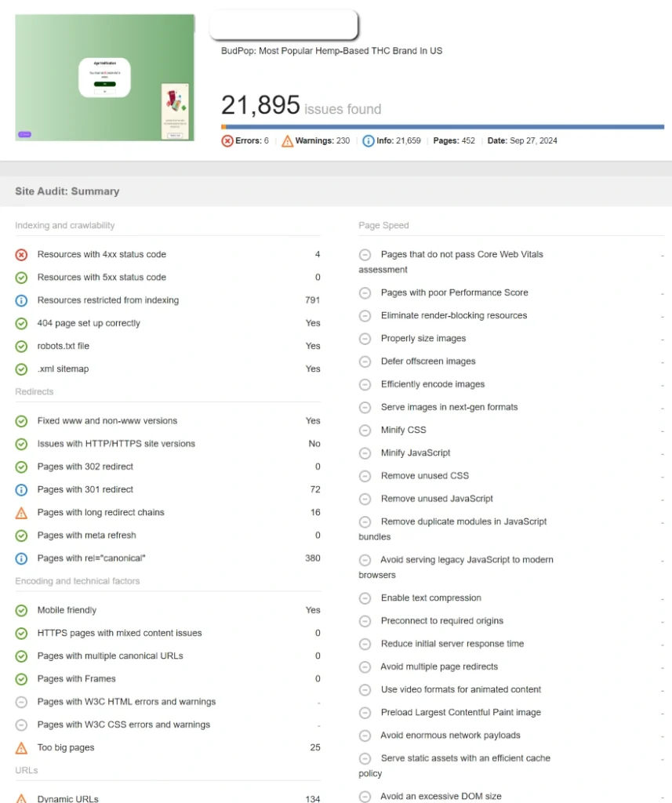Viewport: 672px width, 803px height.
Task: Click the warning icon beside Dynamic URLs
Action: tap(21, 799)
